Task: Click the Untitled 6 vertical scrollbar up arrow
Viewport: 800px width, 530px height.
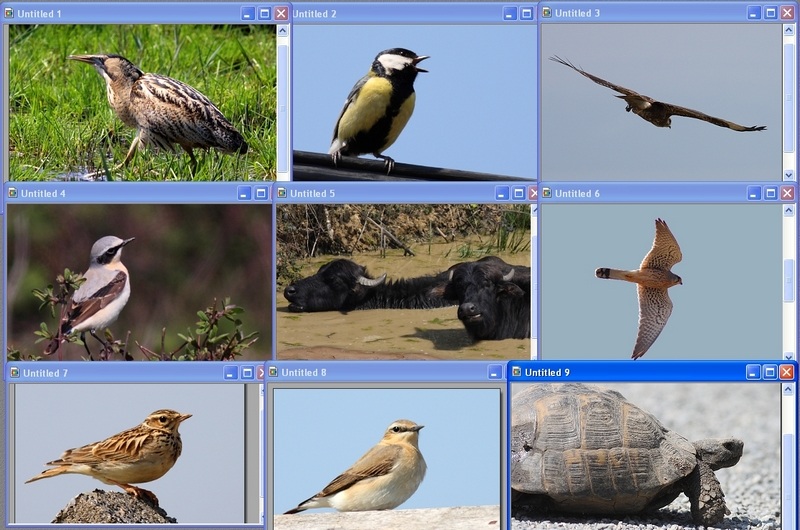Action: (789, 211)
